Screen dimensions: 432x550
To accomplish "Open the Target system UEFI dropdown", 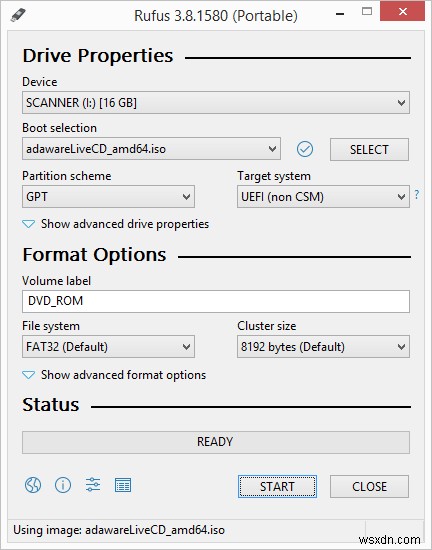I will [323, 197].
